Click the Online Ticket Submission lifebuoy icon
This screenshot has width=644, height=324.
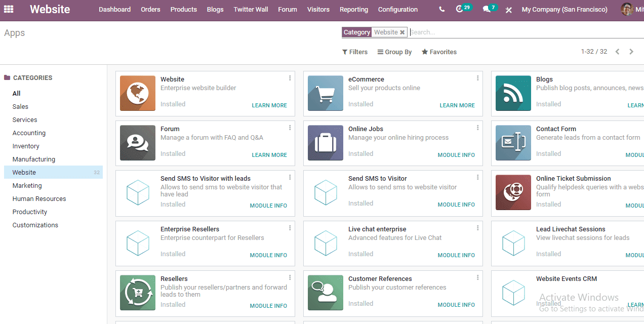pyautogui.click(x=513, y=192)
